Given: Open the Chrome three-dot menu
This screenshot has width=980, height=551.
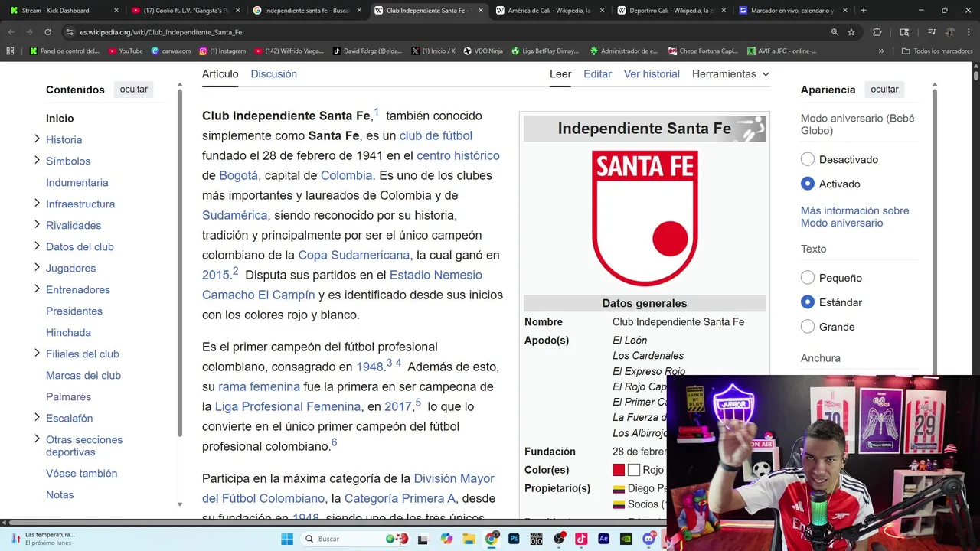Looking at the screenshot, I should coord(969,32).
